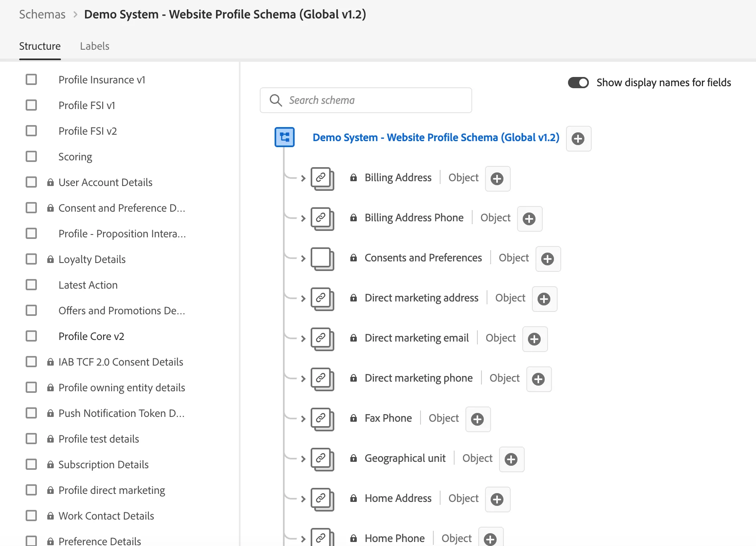This screenshot has width=756, height=546.
Task: Click the Search schema input field
Action: pyautogui.click(x=366, y=100)
